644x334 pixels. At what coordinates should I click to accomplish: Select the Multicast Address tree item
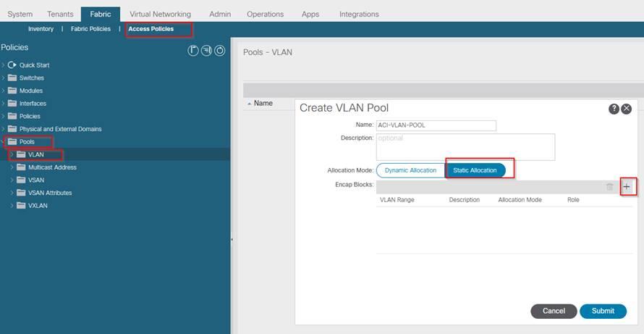(x=52, y=167)
